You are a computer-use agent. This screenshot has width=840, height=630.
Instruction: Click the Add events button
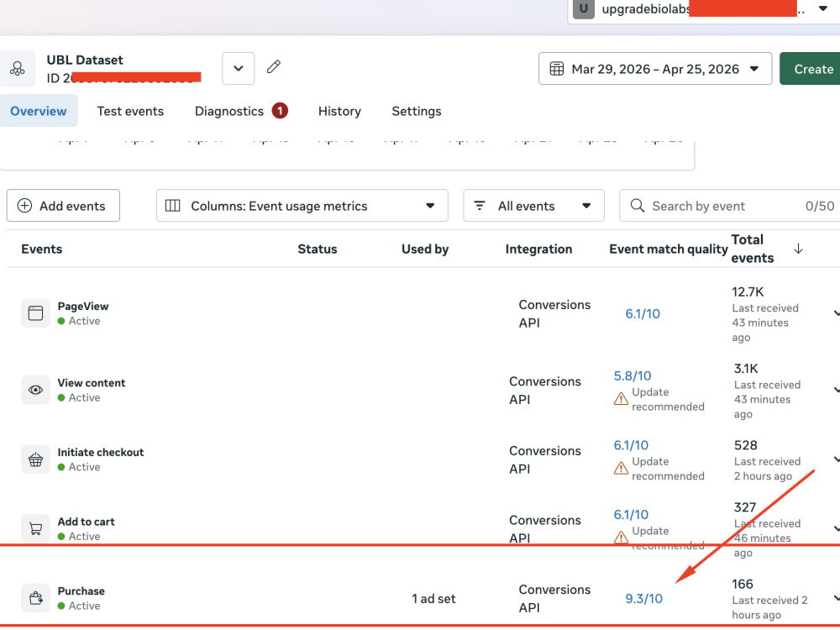(x=63, y=205)
